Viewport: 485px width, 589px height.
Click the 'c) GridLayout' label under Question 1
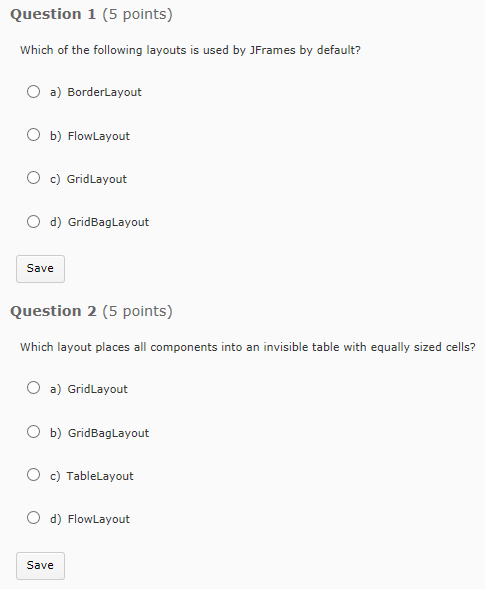[x=88, y=179]
